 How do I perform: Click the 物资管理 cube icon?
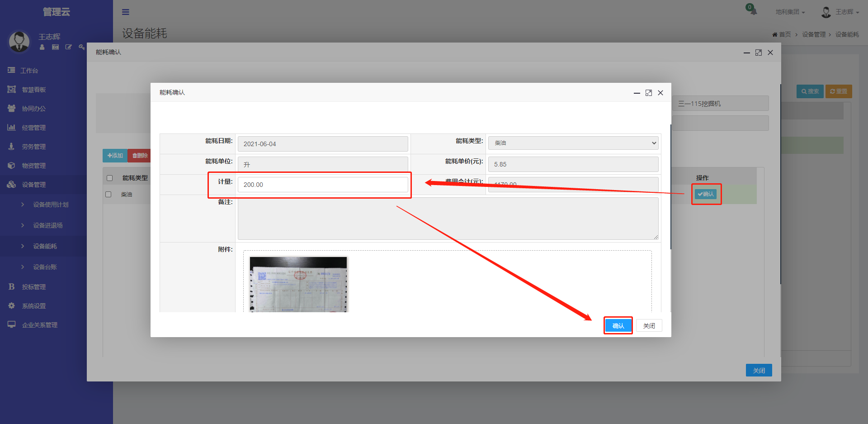[11, 166]
